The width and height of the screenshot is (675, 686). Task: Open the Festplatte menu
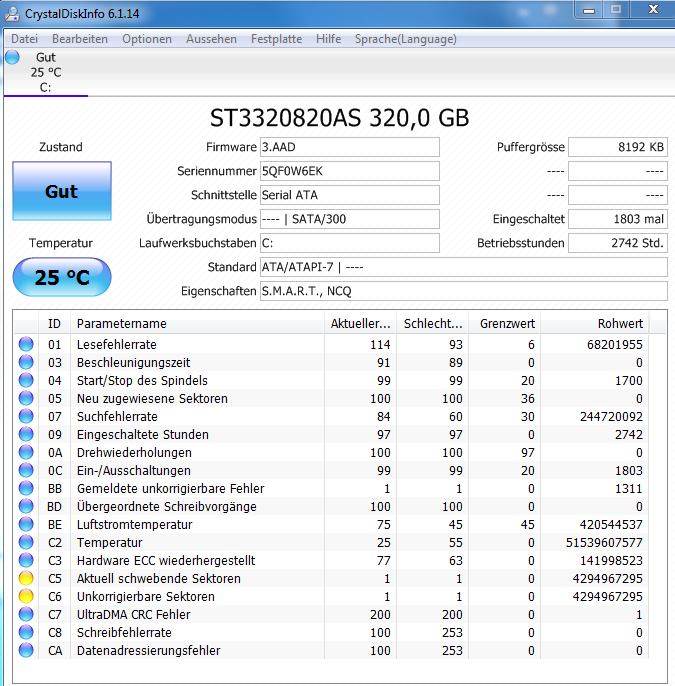[276, 39]
